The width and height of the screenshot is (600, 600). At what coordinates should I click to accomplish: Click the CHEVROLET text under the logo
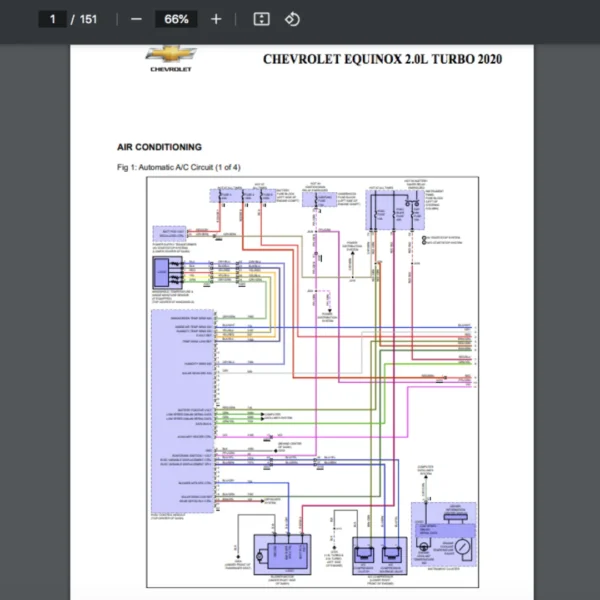coord(171,70)
